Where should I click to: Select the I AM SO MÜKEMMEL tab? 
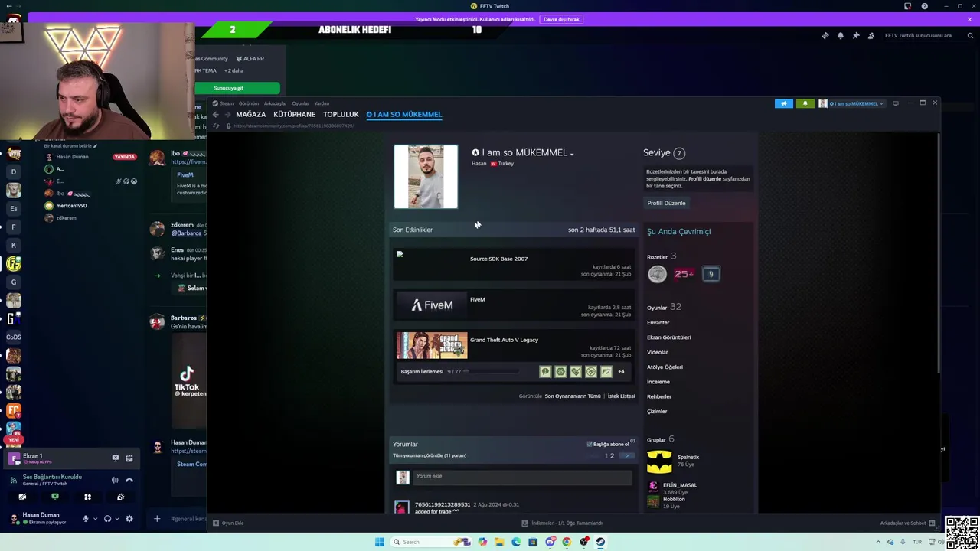point(404,115)
